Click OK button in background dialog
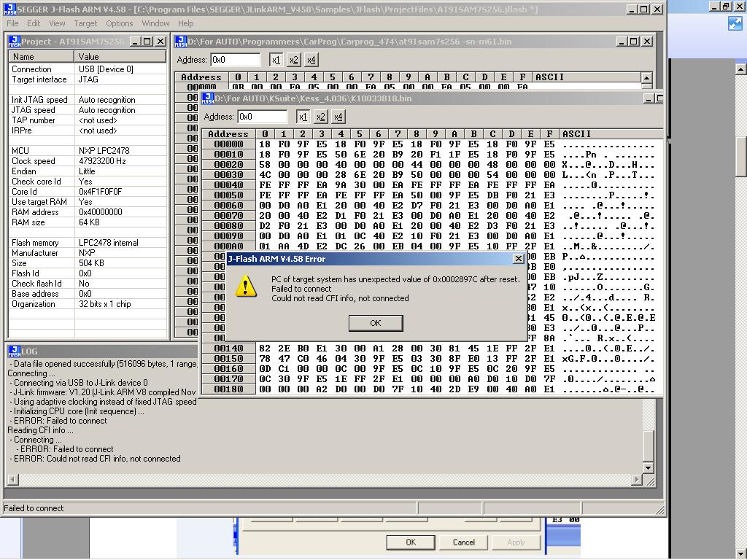Viewport: 747px width, 560px height. coord(411,542)
